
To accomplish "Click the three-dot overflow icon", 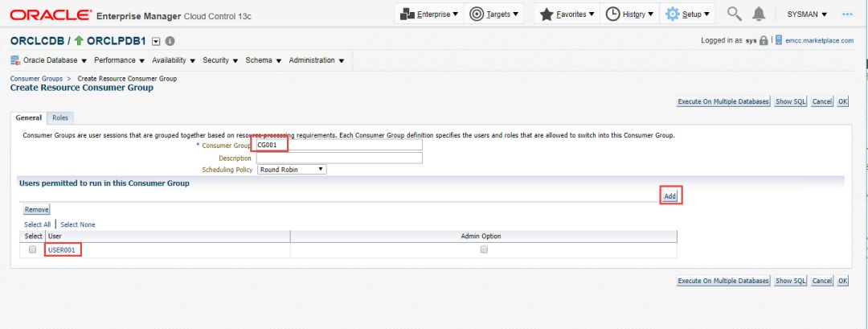I will tap(848, 14).
